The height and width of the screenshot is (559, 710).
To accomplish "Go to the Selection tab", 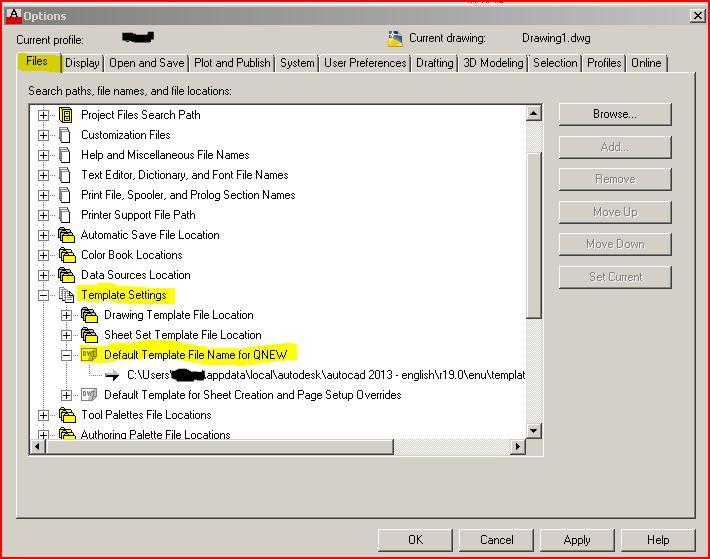I will [x=555, y=63].
